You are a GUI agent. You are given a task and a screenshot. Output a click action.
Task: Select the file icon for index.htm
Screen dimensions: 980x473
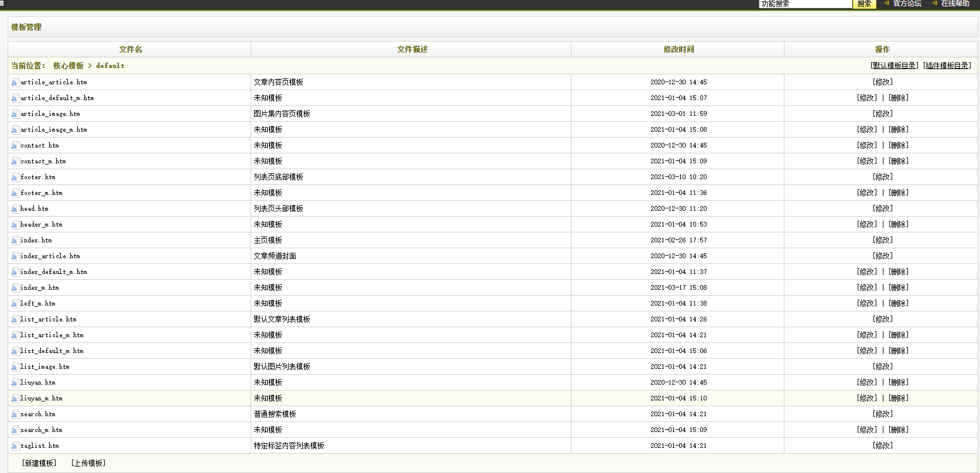coord(15,241)
